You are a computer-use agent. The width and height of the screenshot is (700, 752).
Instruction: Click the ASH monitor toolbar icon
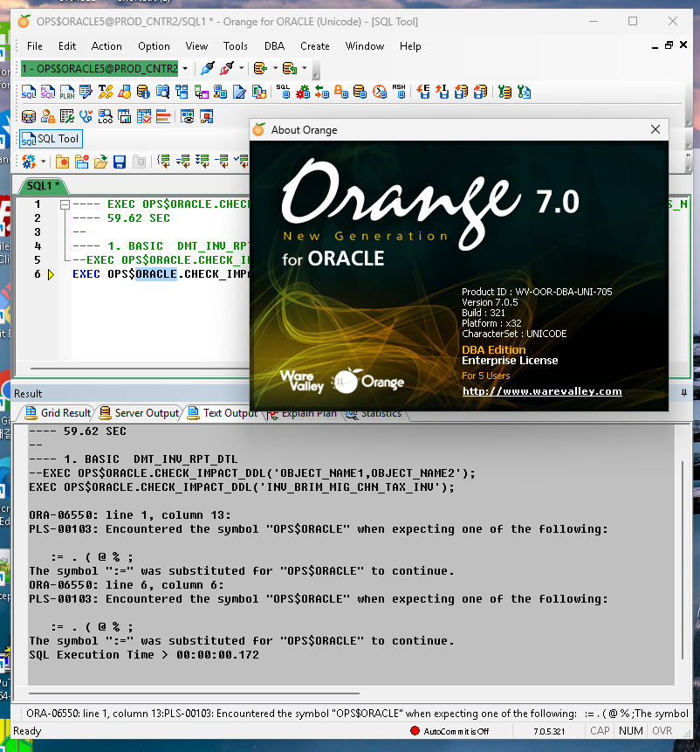coord(399,92)
